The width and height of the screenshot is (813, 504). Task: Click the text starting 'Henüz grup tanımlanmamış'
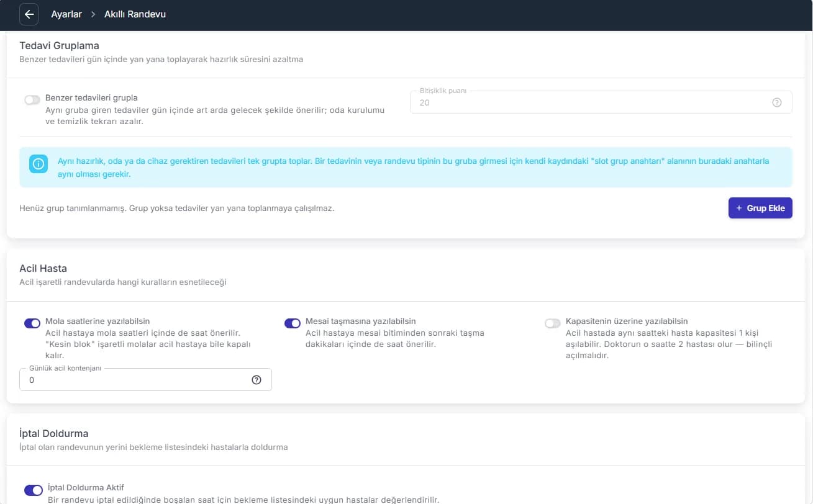coord(177,208)
